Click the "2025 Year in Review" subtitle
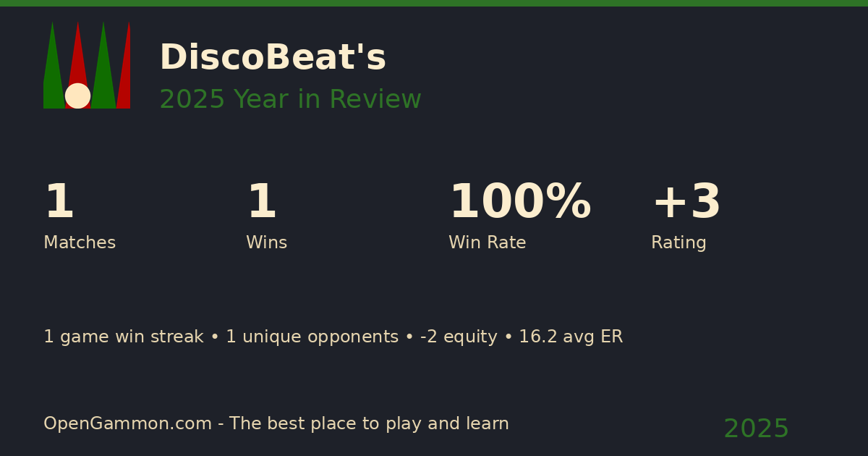 [x=290, y=100]
